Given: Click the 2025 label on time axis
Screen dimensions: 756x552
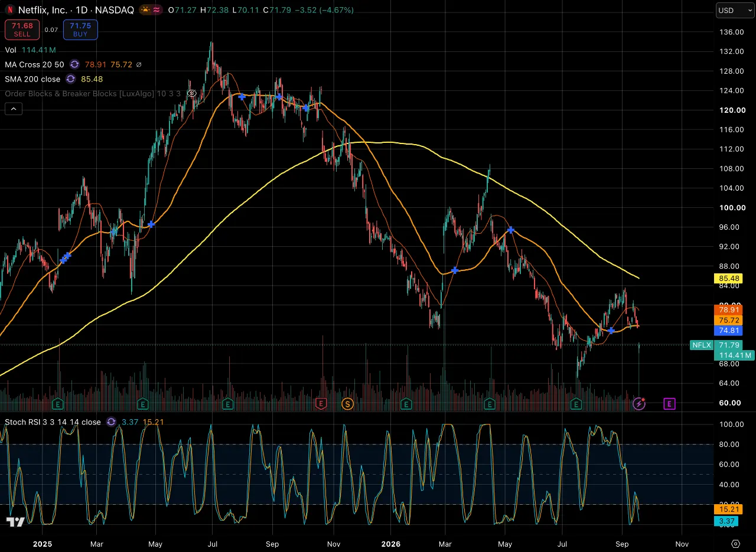Looking at the screenshot, I should coord(42,544).
